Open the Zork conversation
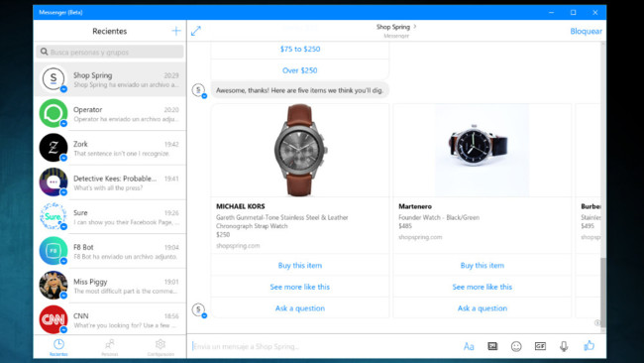 pyautogui.click(x=110, y=148)
